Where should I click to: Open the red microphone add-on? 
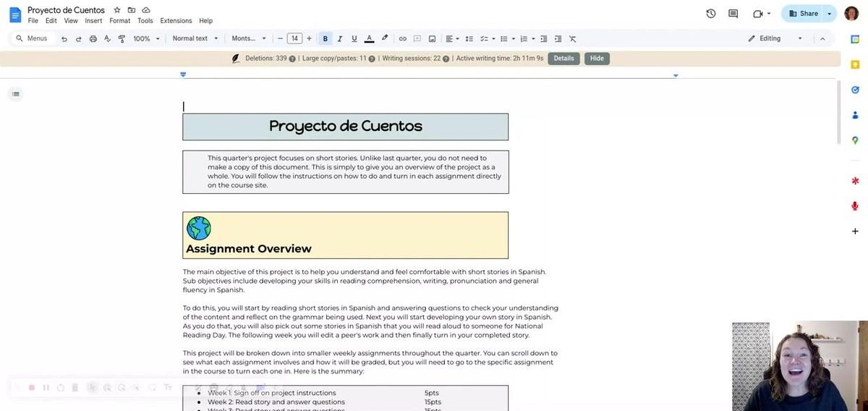[x=855, y=205]
